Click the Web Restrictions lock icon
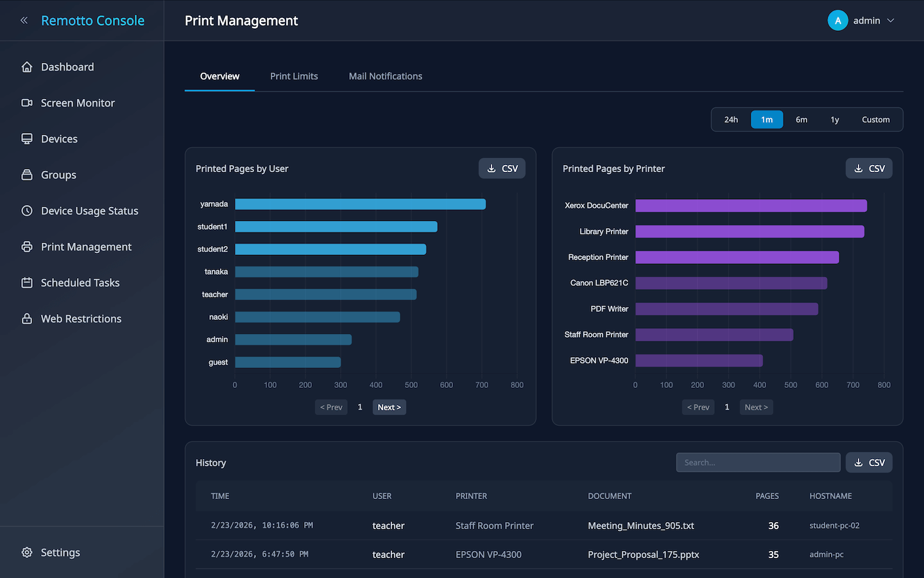The width and height of the screenshot is (924, 578). click(x=27, y=319)
